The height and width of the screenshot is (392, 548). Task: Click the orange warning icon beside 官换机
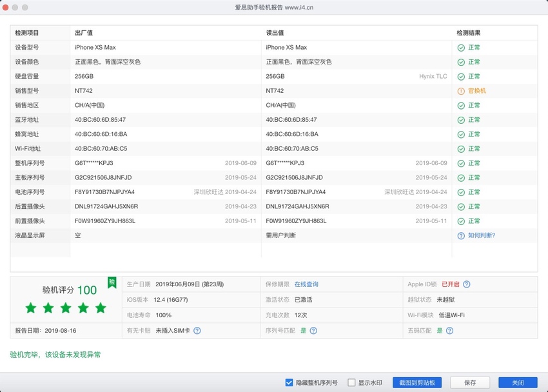[461, 91]
